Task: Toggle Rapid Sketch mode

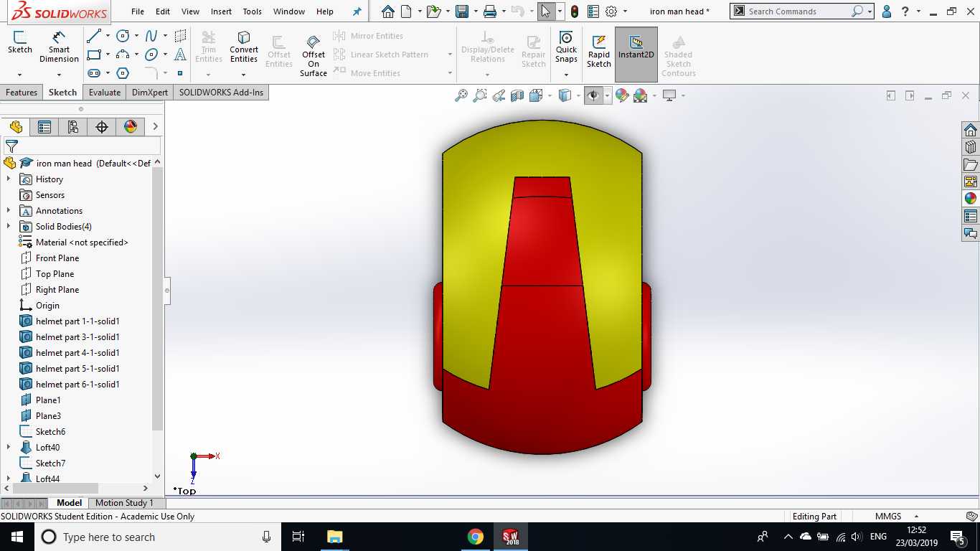Action: (599, 52)
